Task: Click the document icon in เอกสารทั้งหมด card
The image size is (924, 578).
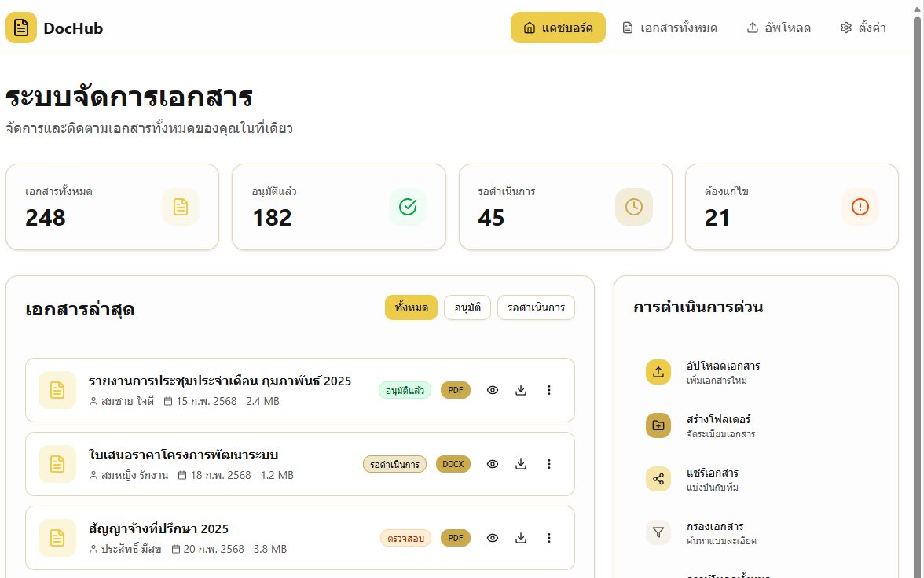Action: (x=181, y=207)
